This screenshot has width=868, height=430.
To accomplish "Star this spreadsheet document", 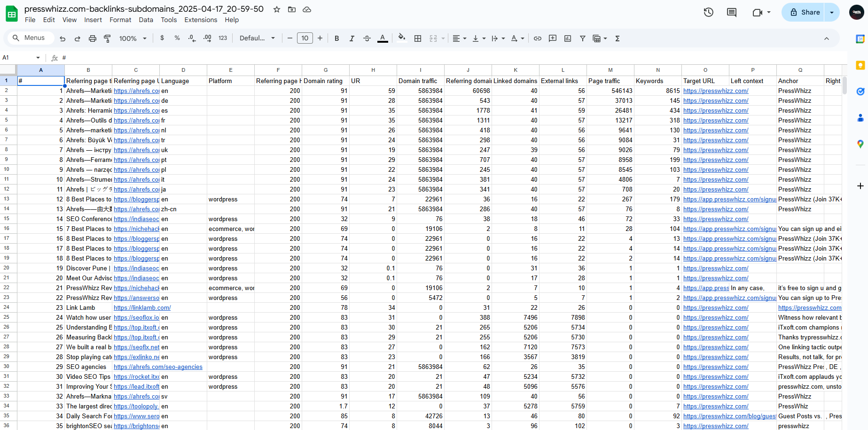I will pos(277,9).
